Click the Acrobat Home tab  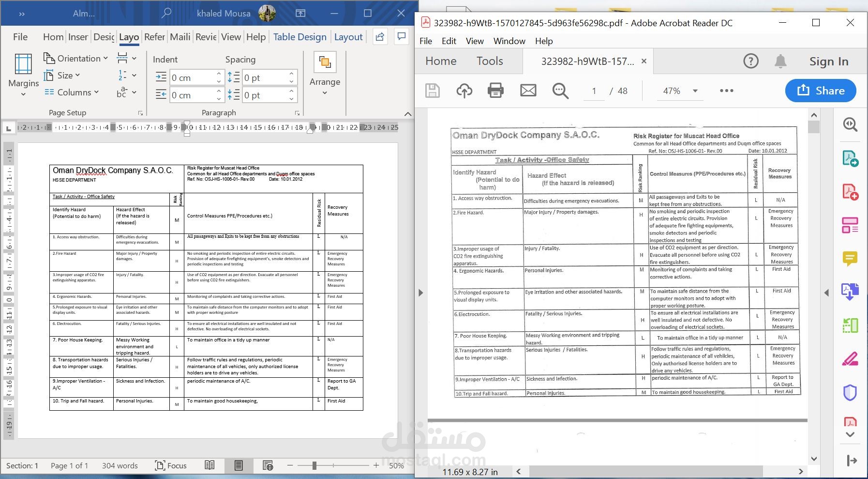click(441, 61)
